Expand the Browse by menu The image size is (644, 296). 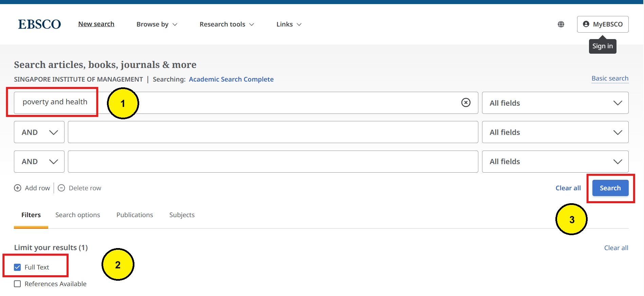pos(157,24)
